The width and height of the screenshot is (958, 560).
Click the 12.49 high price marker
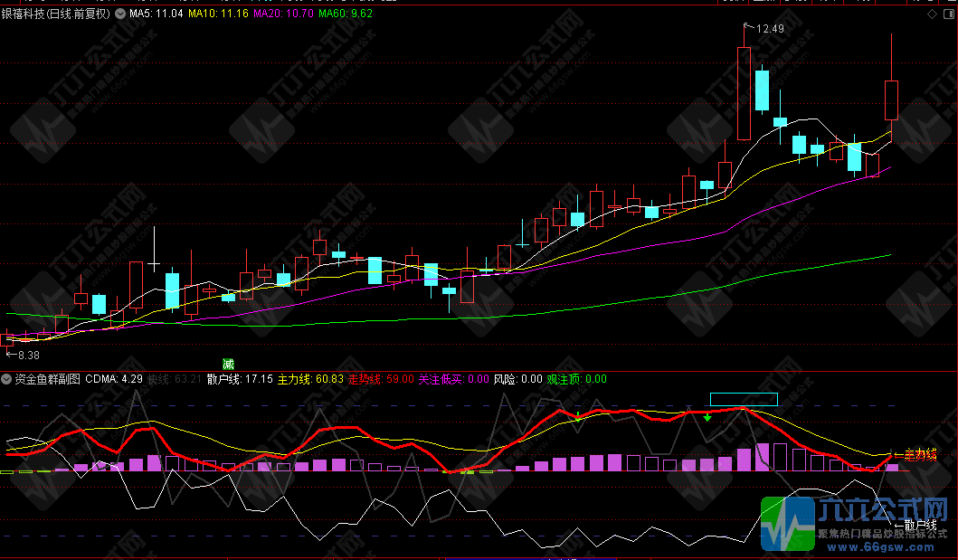point(769,29)
